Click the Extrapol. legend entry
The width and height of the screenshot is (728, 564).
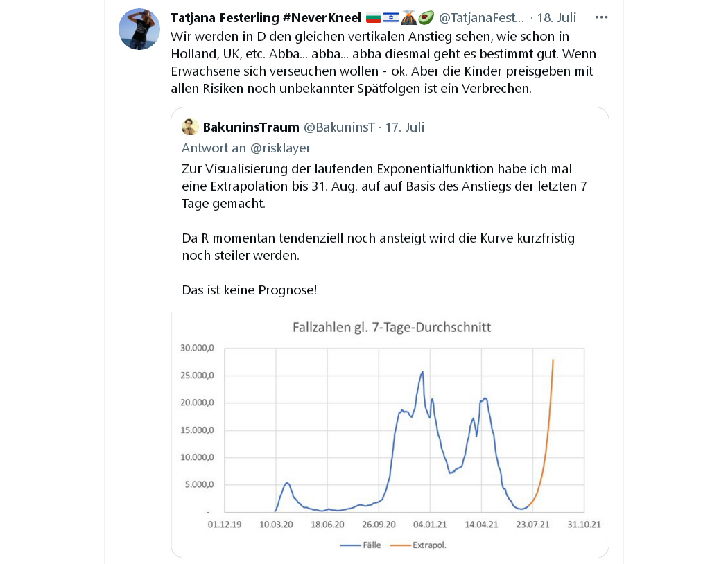coord(418,545)
